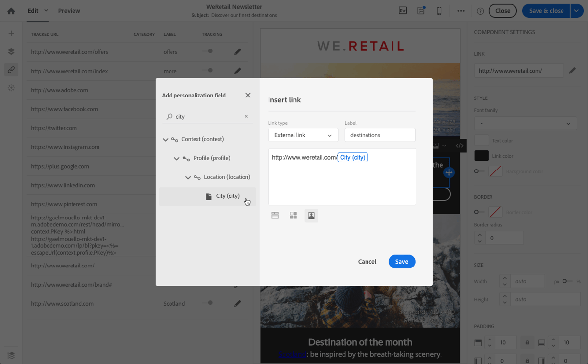Viewport: 588px width, 364px height.
Task: Click the ellipsis menu in the top bar
Action: tap(461, 10)
